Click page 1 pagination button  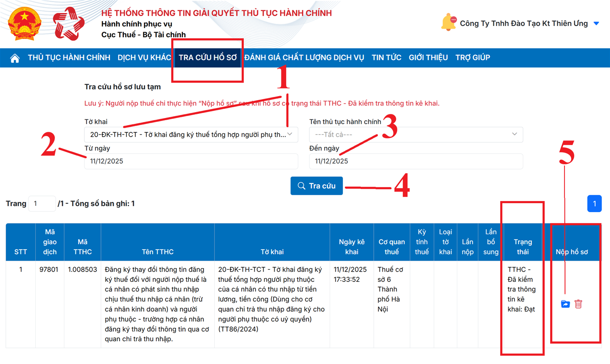point(594,204)
